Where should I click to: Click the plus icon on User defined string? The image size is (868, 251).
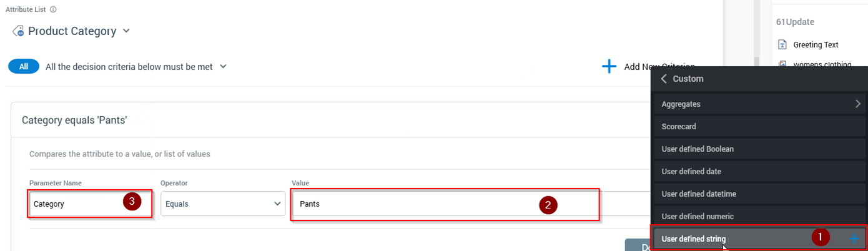click(x=854, y=238)
